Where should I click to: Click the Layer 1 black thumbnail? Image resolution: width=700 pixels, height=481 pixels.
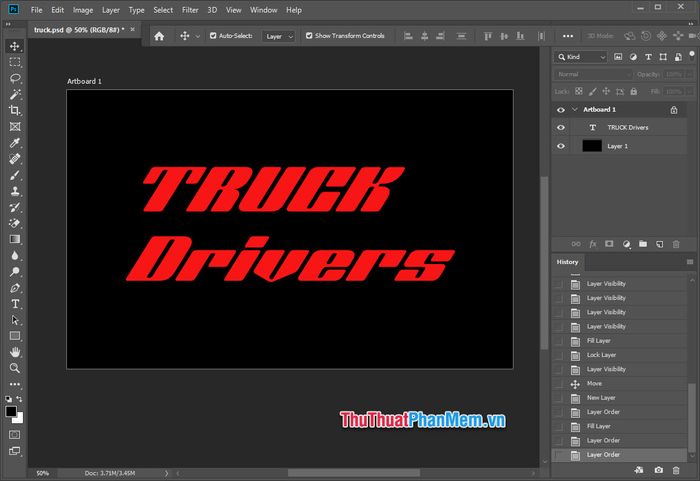[592, 146]
